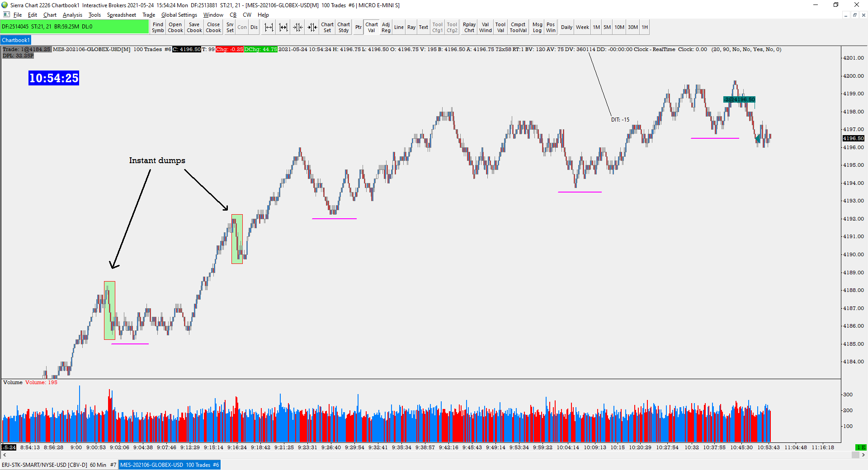The image size is (868, 470).
Task: Open Cmpct ToolVal window
Action: 518,27
